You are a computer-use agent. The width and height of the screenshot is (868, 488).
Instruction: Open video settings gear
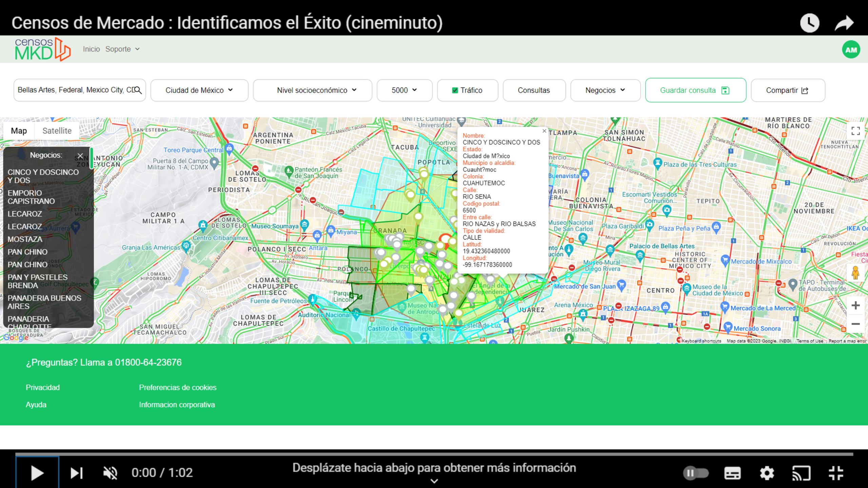point(767,473)
